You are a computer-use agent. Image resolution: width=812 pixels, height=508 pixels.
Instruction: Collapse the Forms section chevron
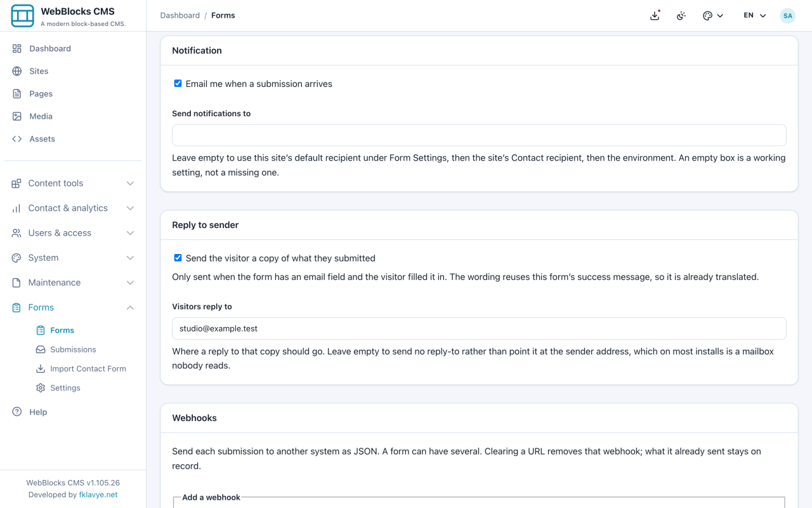pyautogui.click(x=130, y=307)
